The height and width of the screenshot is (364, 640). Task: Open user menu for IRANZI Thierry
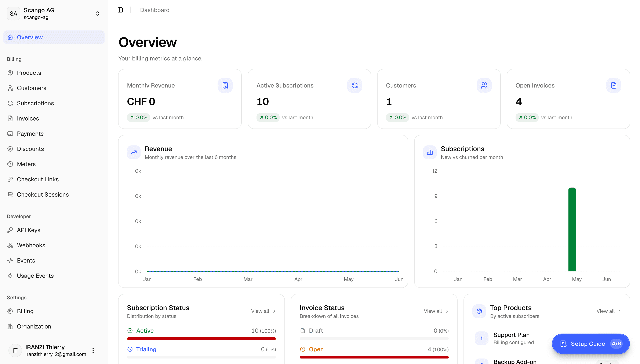pos(93,350)
